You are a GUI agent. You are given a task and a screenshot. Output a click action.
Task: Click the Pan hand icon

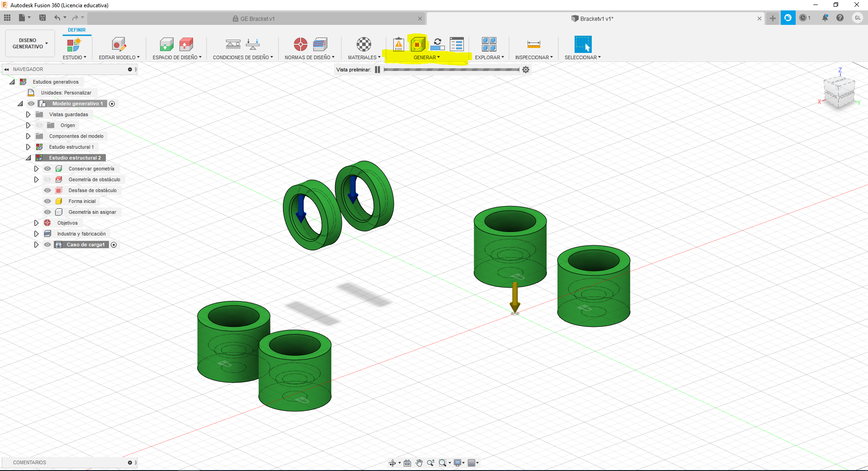pos(419,462)
